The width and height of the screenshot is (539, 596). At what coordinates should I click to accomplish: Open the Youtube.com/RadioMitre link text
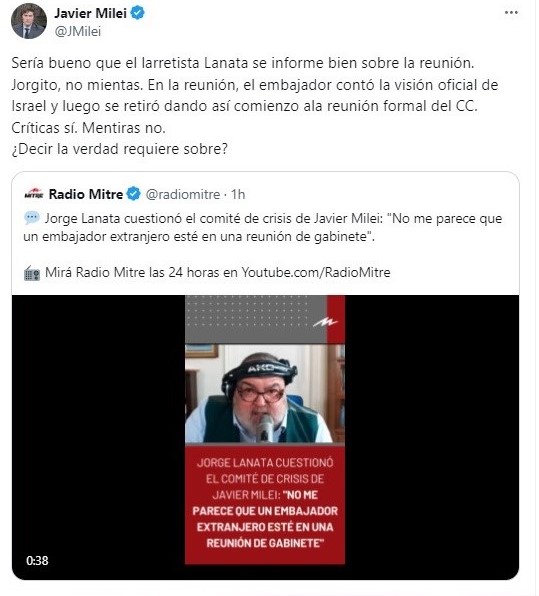(x=316, y=273)
